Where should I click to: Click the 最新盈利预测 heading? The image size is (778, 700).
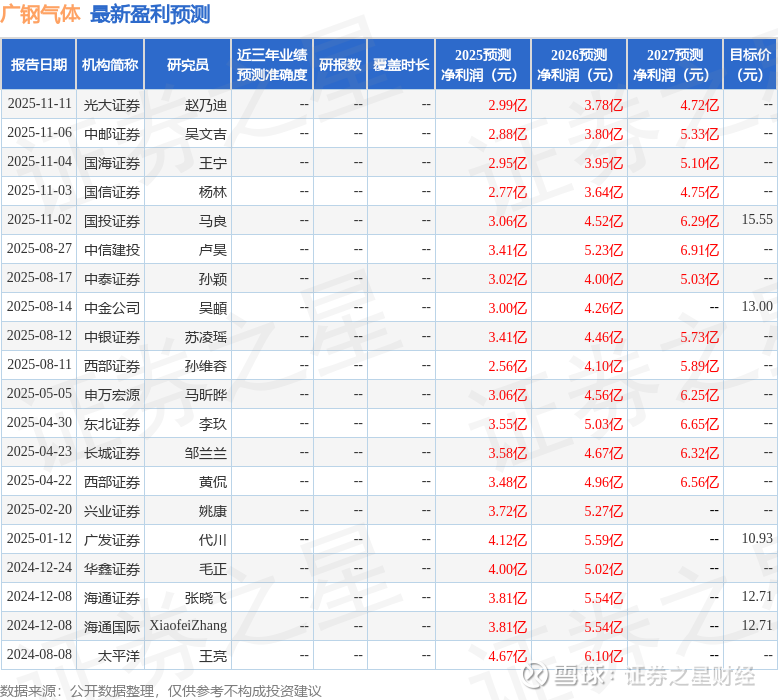click(x=150, y=14)
